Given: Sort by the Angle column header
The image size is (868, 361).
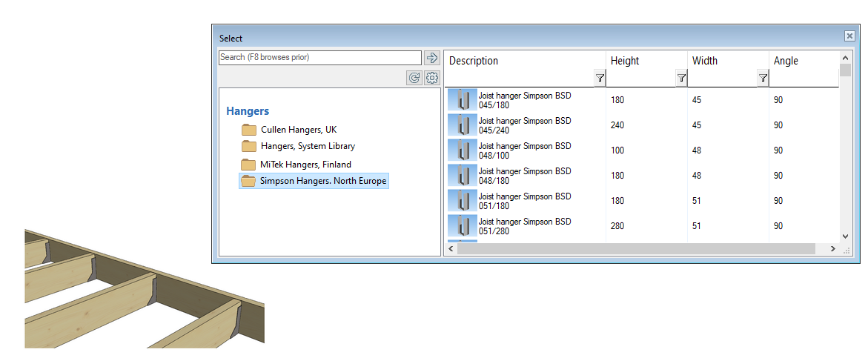Looking at the screenshot, I should pyautogui.click(x=786, y=61).
